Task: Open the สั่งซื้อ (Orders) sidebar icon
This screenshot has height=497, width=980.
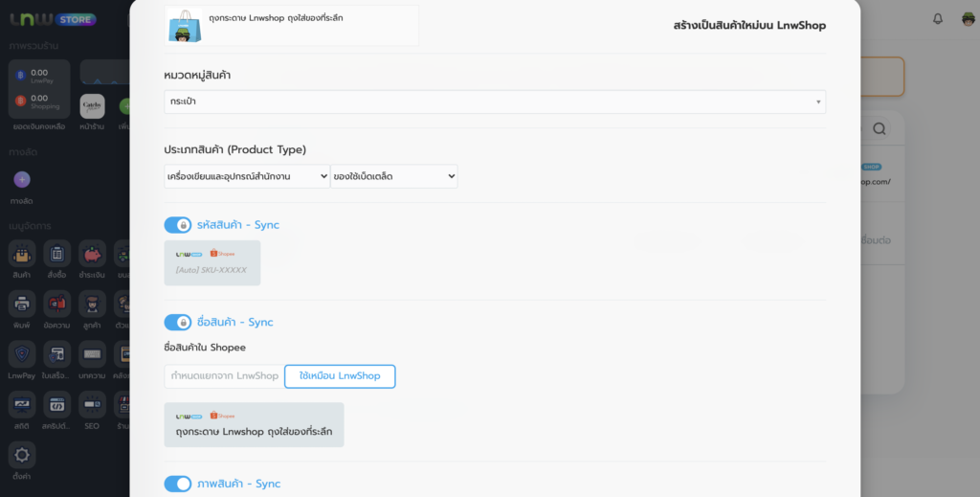Action: [56, 254]
